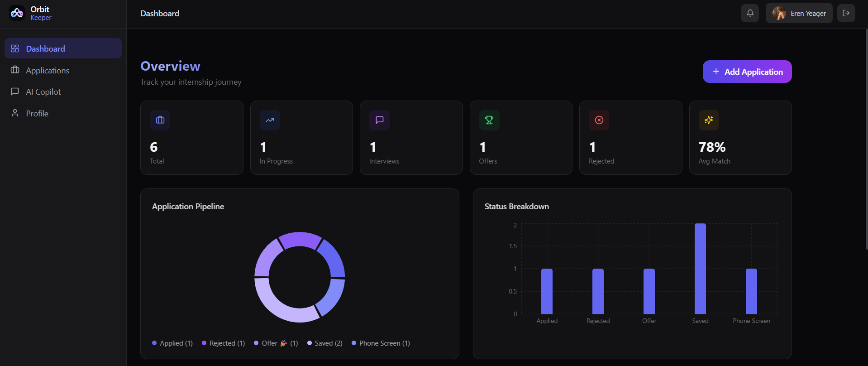Click the logout icon in header
The height and width of the screenshot is (366, 868).
click(x=846, y=13)
